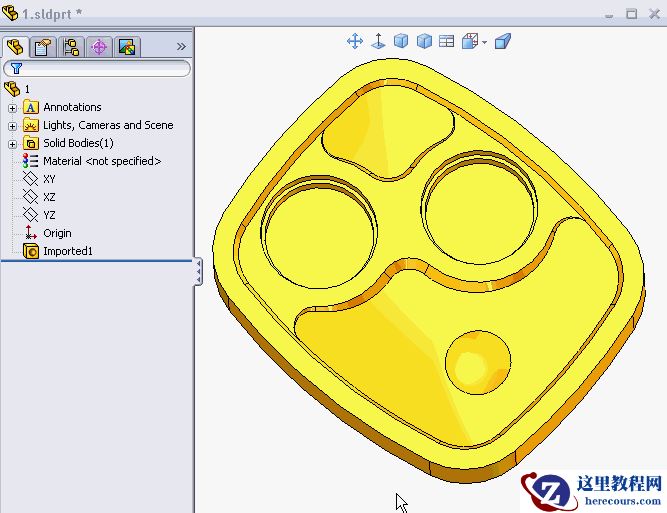Expand Lights, Cameras and Scene node
Image resolution: width=667 pixels, height=513 pixels.
tap(12, 126)
